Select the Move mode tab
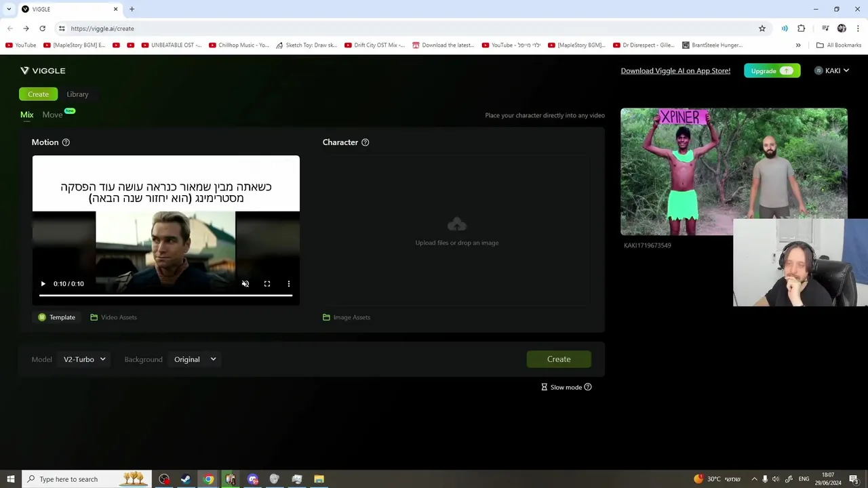 tap(52, 115)
